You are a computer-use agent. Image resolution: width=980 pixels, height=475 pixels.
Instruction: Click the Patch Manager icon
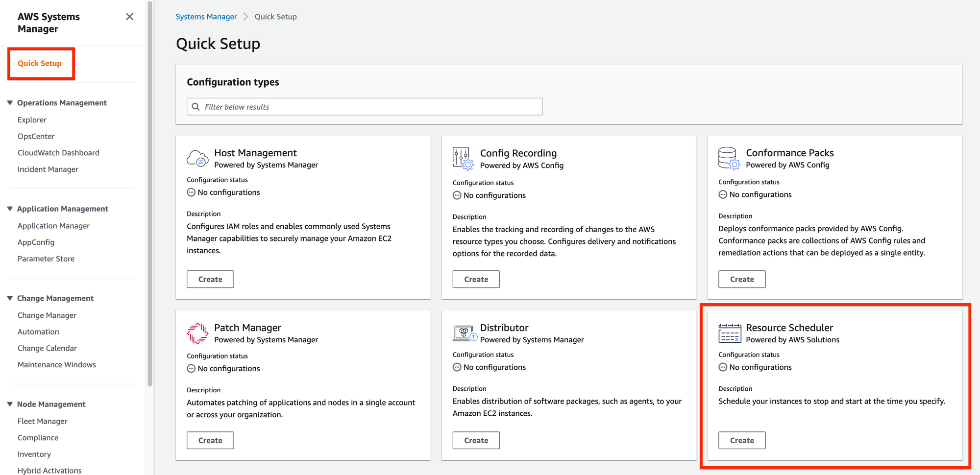coord(197,333)
